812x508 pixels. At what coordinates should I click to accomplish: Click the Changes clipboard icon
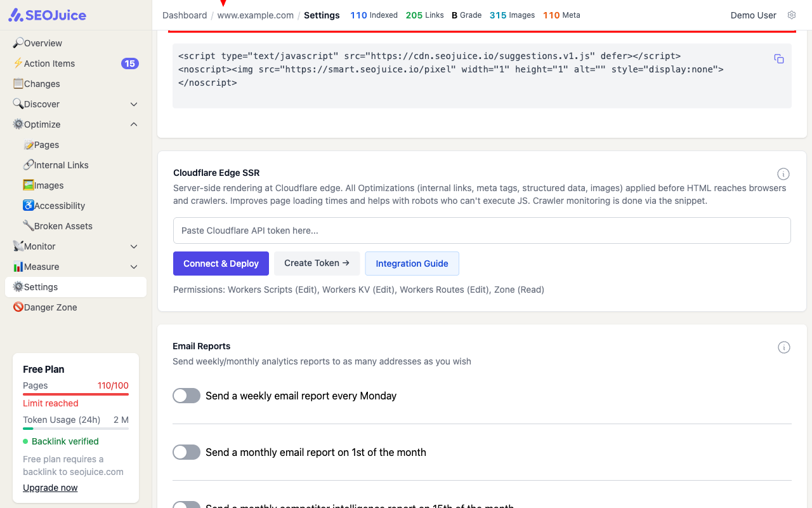click(18, 84)
